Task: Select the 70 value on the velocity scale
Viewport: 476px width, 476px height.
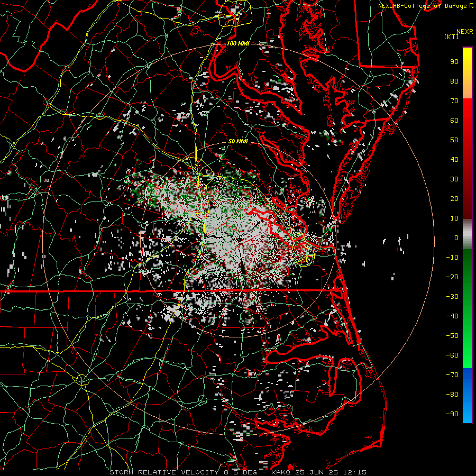Action: click(x=454, y=101)
